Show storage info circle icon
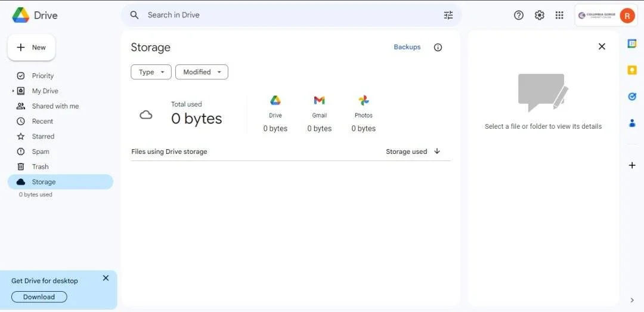The height and width of the screenshot is (312, 644). tap(438, 47)
